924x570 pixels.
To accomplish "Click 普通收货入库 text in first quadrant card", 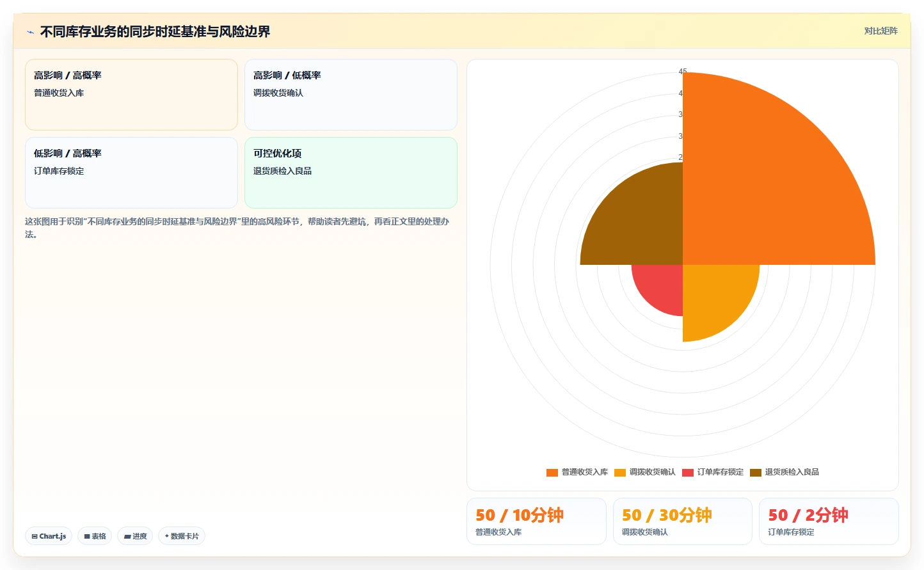I will [x=59, y=93].
